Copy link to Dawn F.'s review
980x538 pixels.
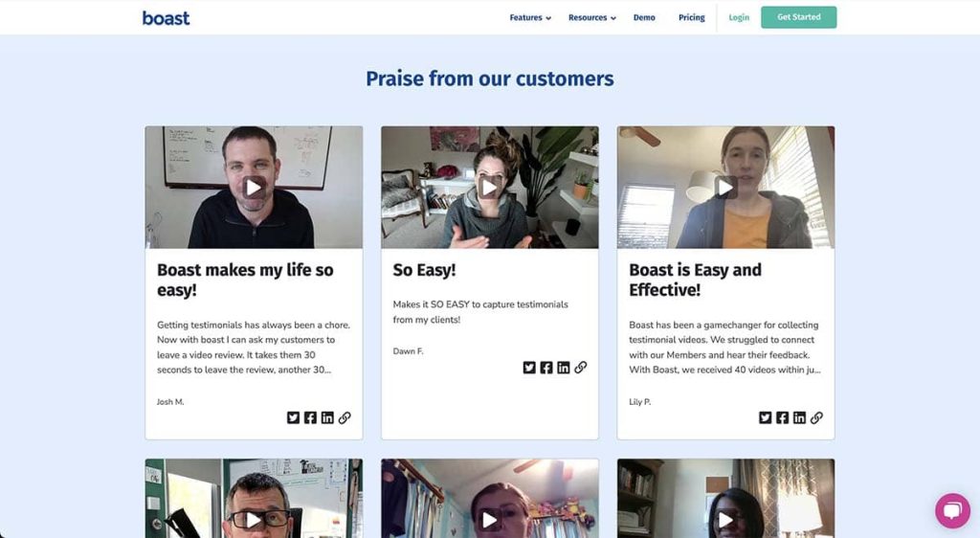point(581,368)
